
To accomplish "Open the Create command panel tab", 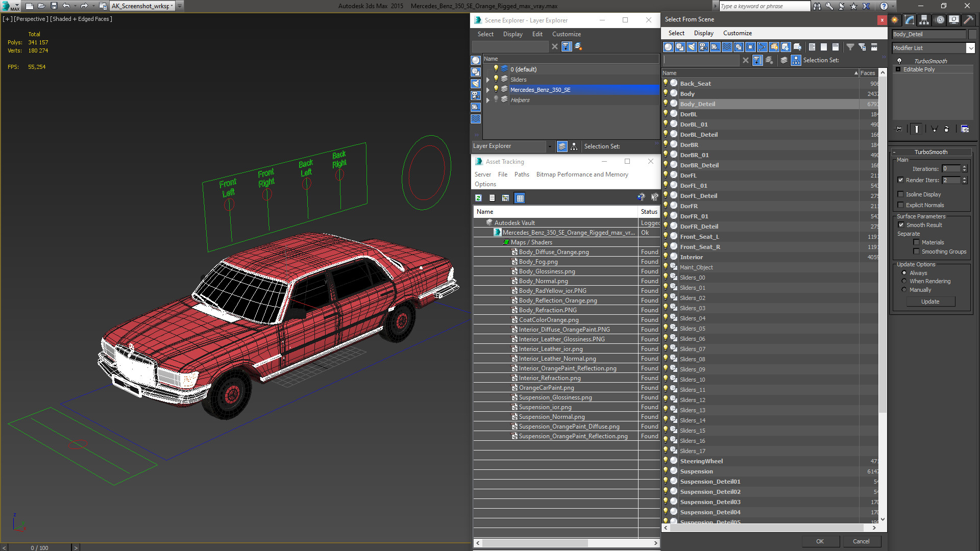I will (895, 20).
